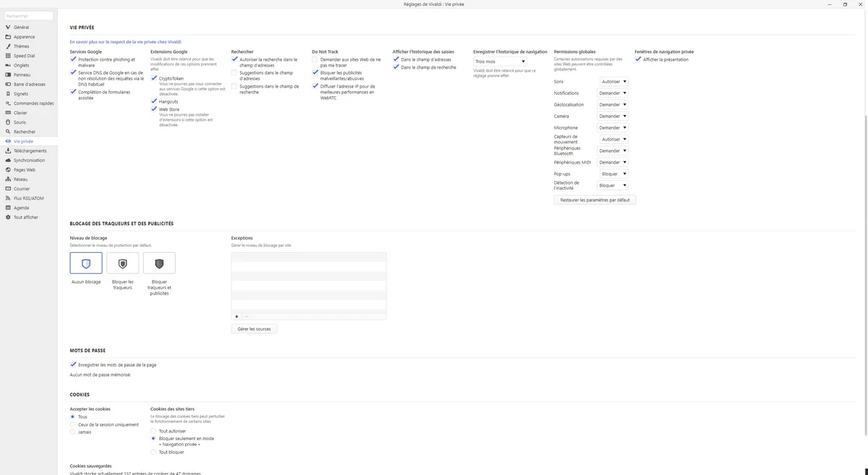The image size is (868, 475).
Task: Select Ceux de la session uniquement
Action: click(x=72, y=424)
